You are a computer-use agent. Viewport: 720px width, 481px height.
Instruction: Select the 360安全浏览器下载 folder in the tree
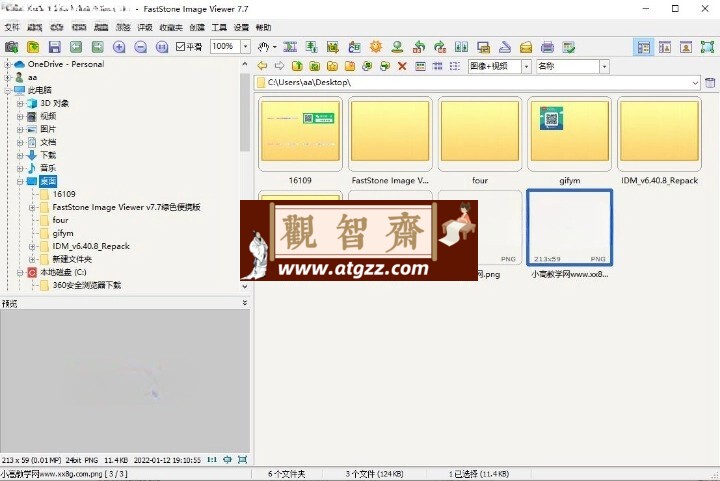[x=87, y=285]
